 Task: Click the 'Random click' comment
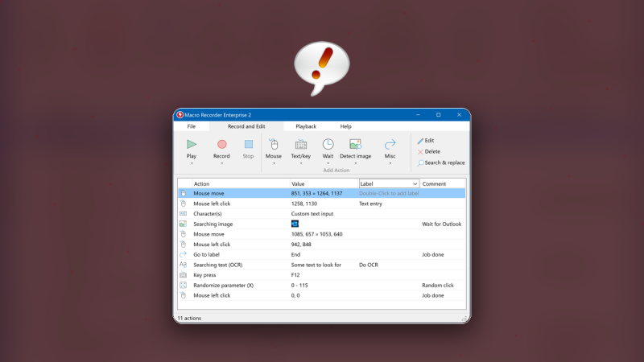click(x=438, y=286)
